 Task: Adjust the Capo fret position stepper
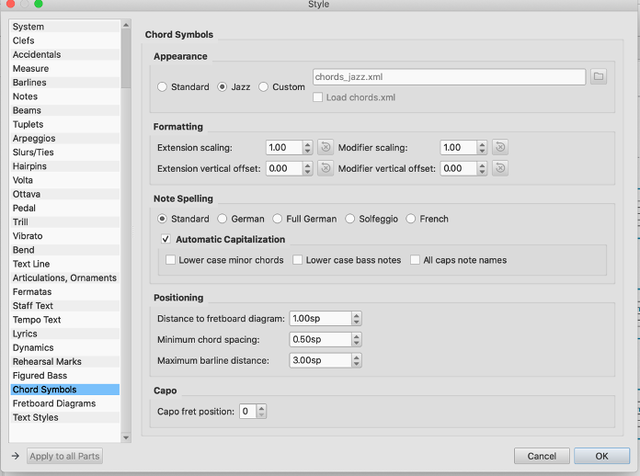click(x=262, y=411)
